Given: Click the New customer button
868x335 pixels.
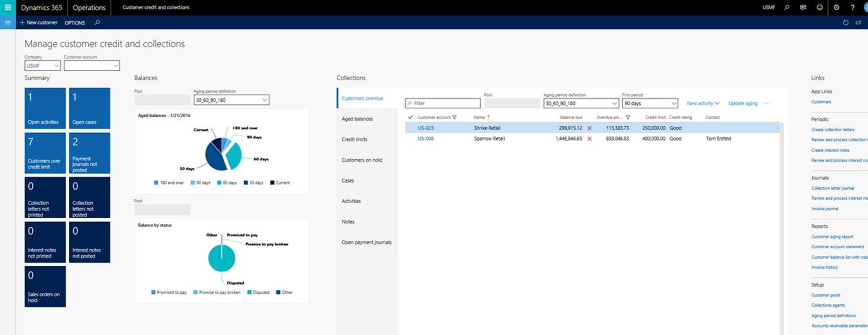Looking at the screenshot, I should 38,23.
